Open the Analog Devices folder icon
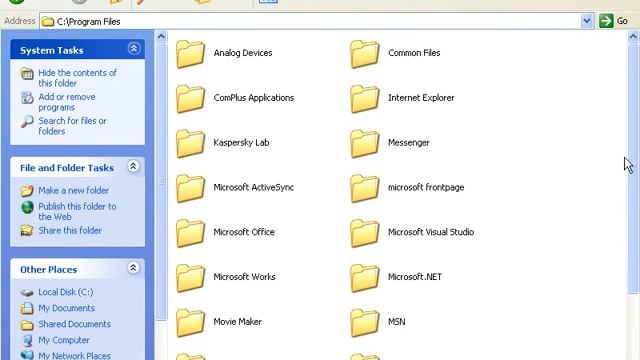640x360 pixels. [x=190, y=53]
